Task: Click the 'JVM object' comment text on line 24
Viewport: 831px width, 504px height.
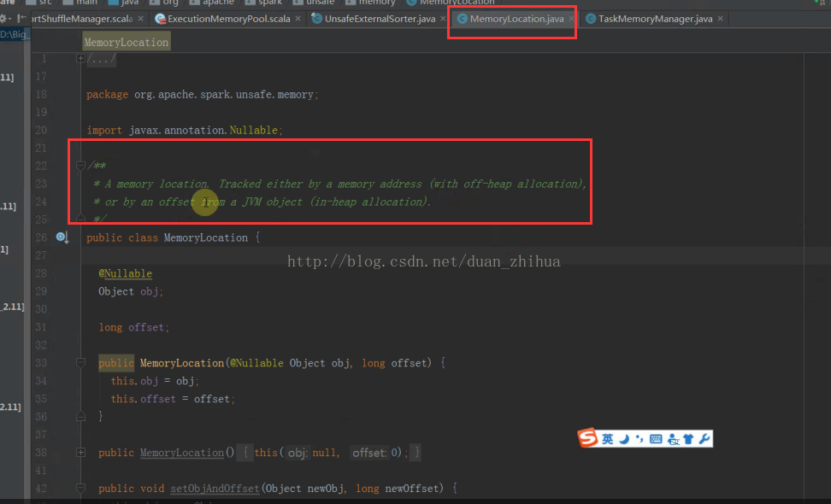Action: pyautogui.click(x=274, y=202)
